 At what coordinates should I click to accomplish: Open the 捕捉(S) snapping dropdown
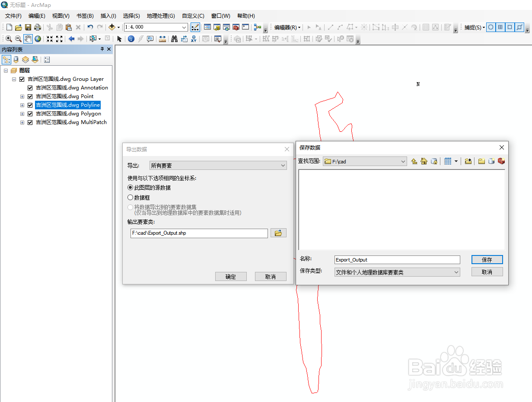(475, 27)
